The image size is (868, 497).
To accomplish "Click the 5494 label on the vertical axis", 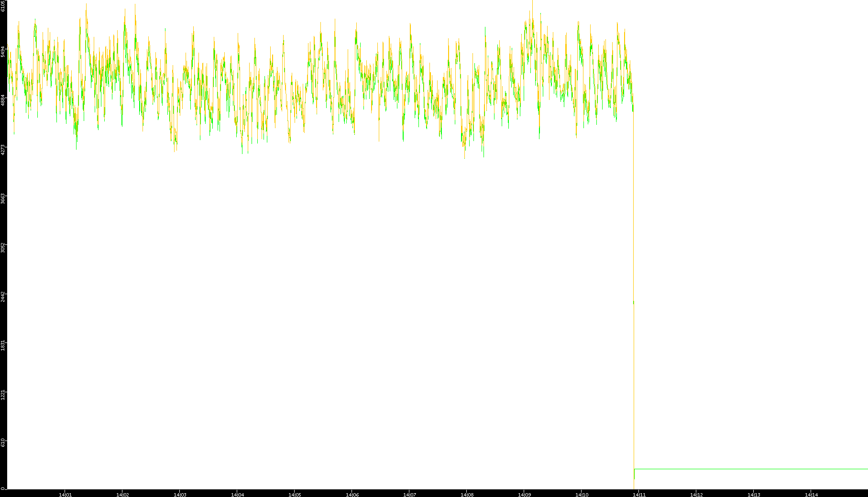I will 3,52.
